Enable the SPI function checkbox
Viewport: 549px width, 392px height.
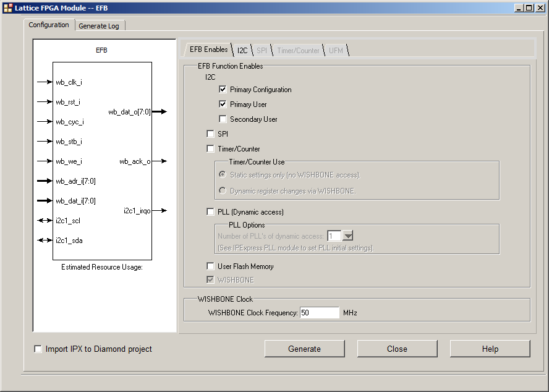point(210,134)
